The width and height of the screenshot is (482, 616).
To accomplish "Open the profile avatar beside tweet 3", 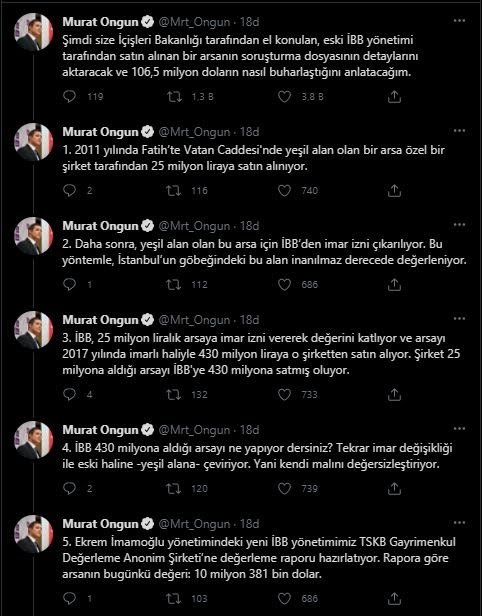I will point(33,330).
